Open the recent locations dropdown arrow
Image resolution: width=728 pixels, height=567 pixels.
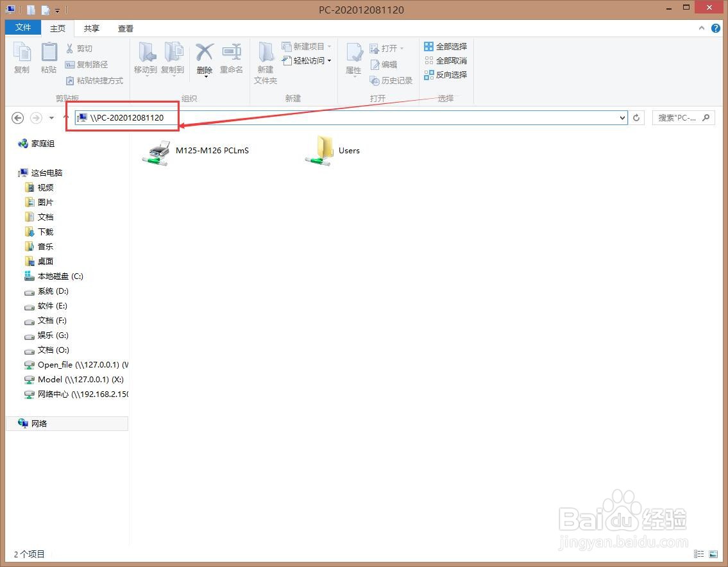(x=51, y=118)
